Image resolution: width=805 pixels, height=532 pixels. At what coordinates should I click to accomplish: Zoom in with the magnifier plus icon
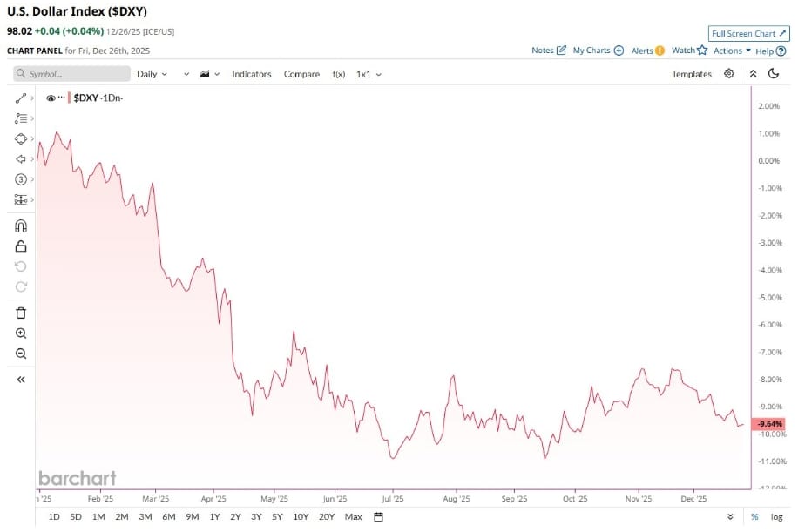pyautogui.click(x=19, y=333)
